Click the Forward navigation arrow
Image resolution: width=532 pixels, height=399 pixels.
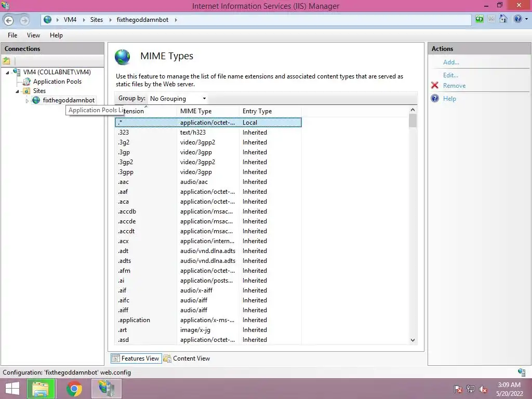24,20
